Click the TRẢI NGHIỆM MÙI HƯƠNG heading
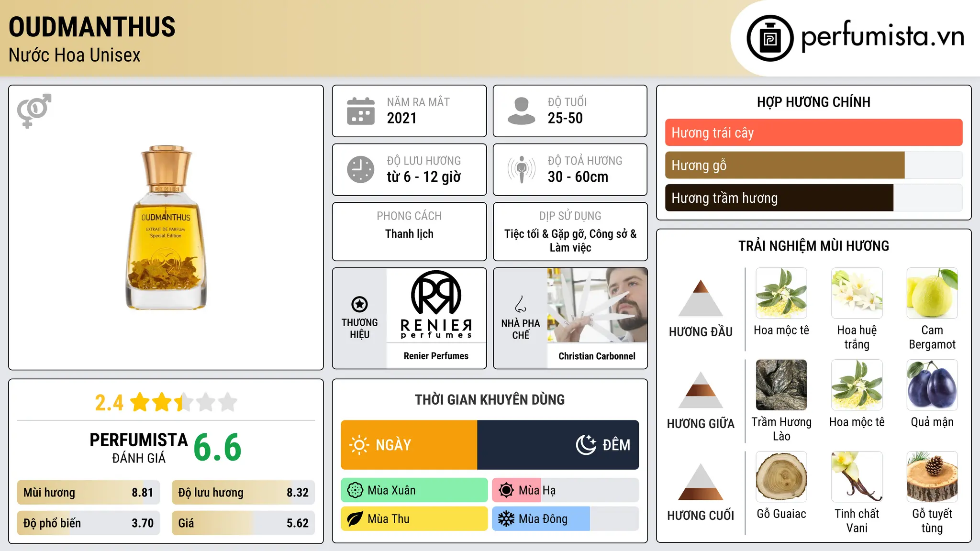The height and width of the screenshot is (551, 980). [x=813, y=246]
